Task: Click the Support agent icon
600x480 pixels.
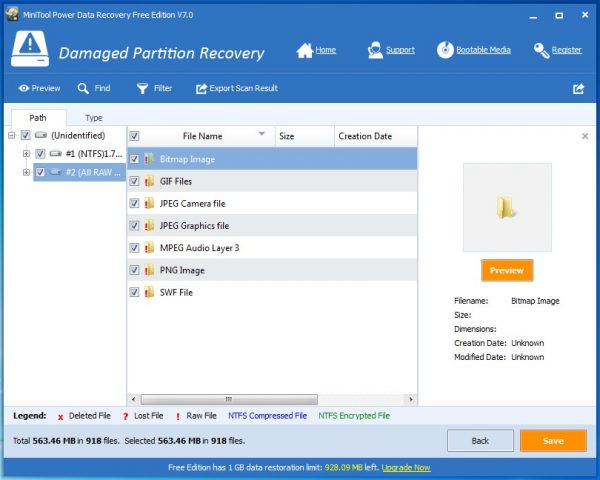Action: point(375,50)
